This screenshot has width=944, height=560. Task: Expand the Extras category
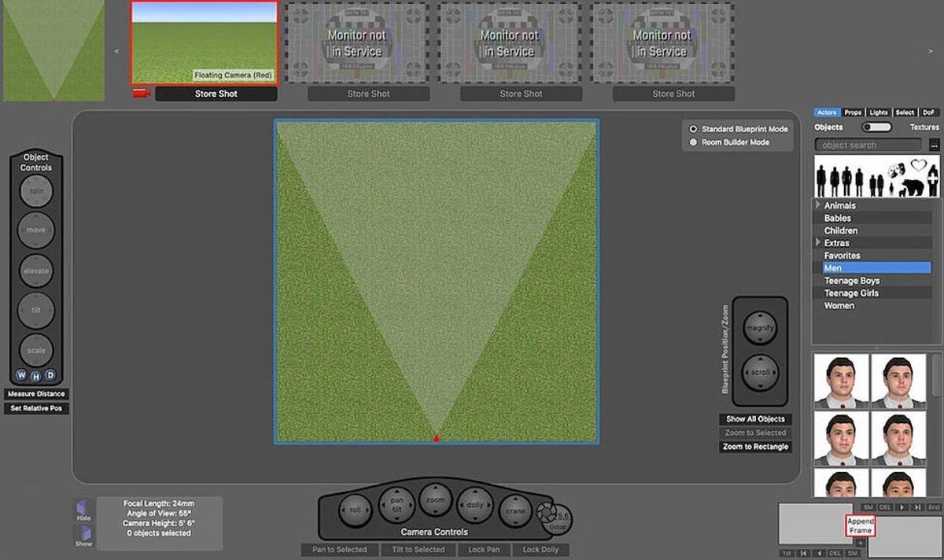[x=819, y=243]
